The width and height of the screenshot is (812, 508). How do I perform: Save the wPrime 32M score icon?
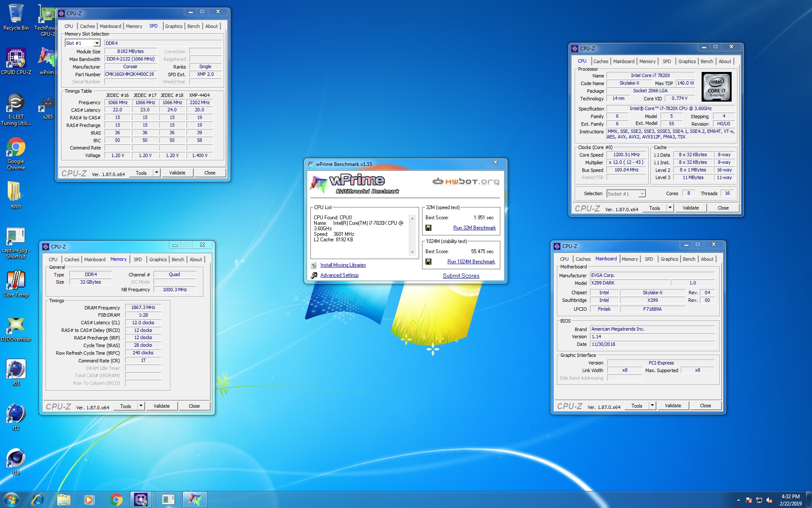[428, 228]
